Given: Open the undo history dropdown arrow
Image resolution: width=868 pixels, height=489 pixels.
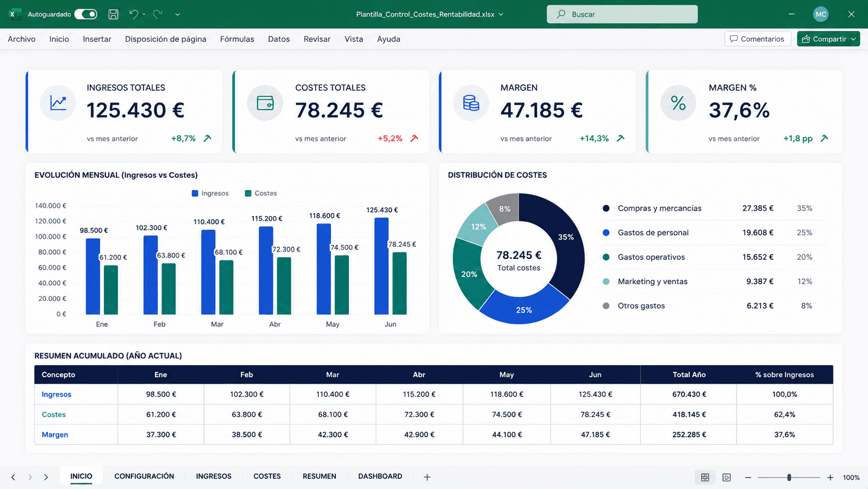Looking at the screenshot, I should click(x=144, y=15).
